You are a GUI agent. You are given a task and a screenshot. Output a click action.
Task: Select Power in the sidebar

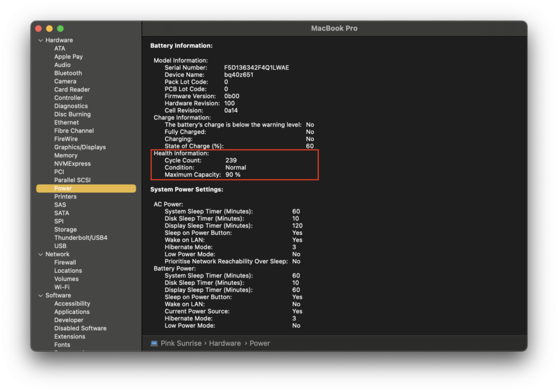coord(63,189)
